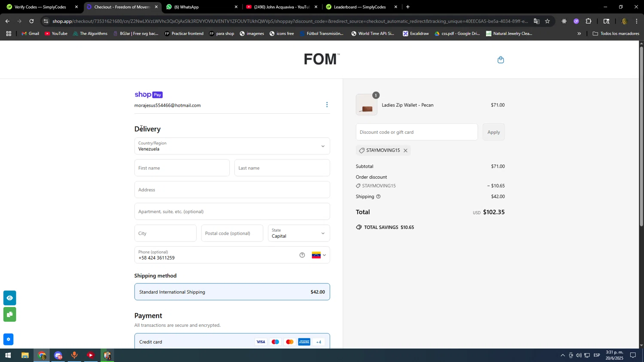
Task: Click the FOM store logo
Action: (322, 59)
